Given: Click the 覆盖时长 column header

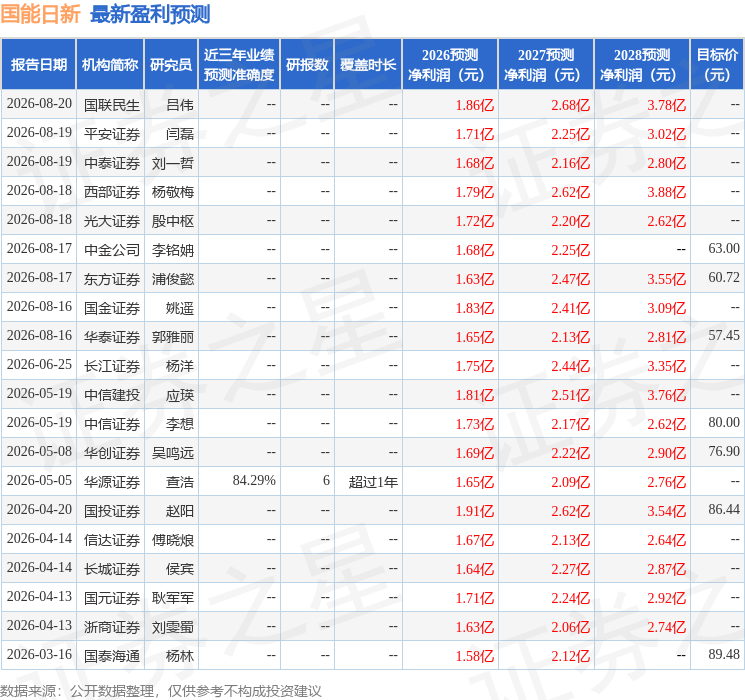Looking at the screenshot, I should click(x=368, y=65).
